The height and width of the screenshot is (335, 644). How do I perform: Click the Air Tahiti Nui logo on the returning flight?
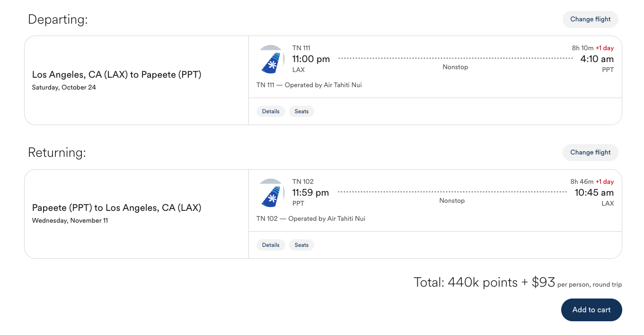(x=271, y=193)
